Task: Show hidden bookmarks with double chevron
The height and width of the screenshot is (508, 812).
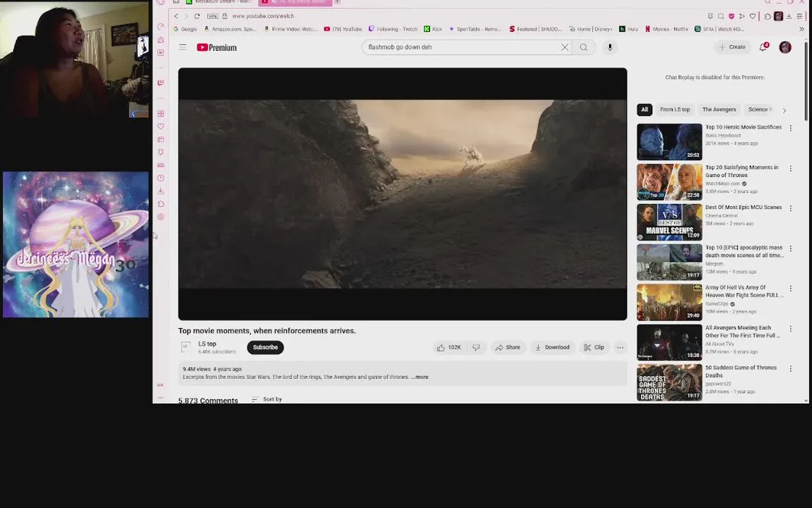Action: (x=801, y=29)
